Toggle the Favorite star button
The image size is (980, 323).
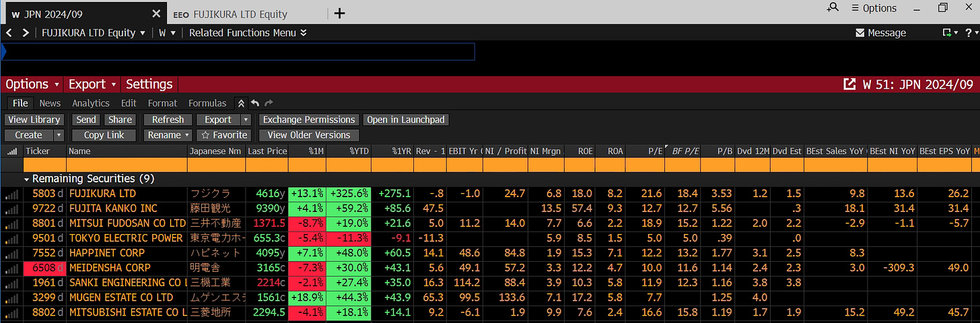(224, 135)
